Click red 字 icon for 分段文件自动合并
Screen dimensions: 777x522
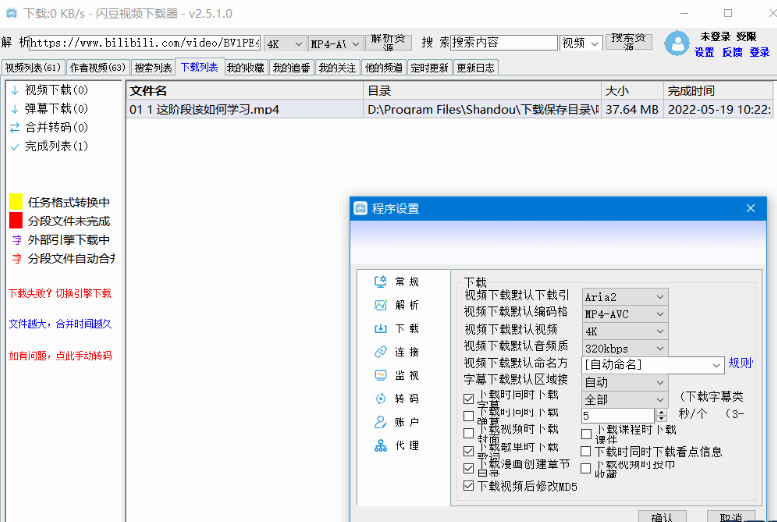[17, 258]
